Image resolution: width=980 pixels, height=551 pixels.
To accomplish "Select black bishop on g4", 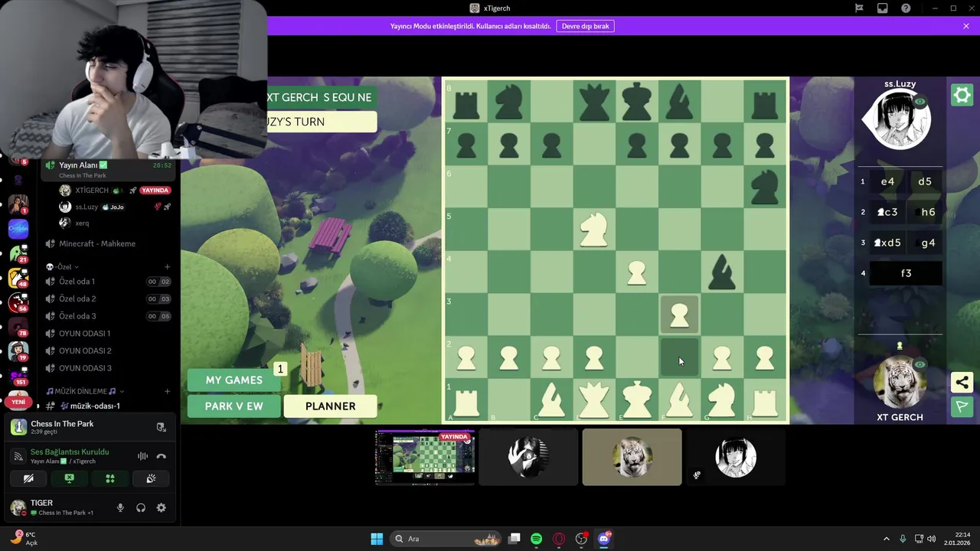I will coord(721,272).
